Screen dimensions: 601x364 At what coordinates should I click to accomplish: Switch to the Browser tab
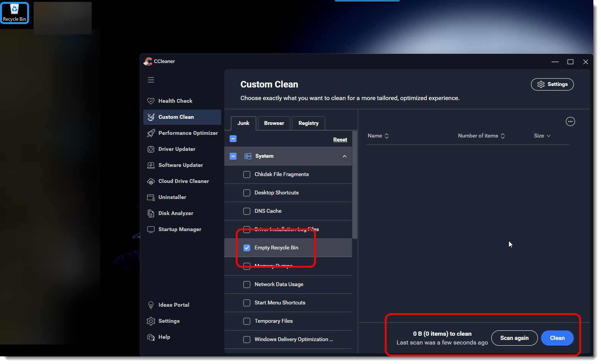coord(274,123)
